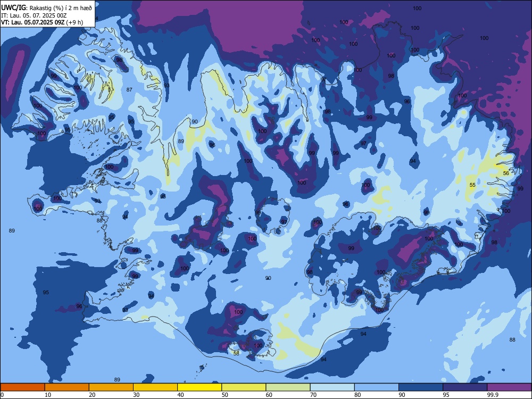Select the 10–20 orange legend swatch
The image size is (532, 399).
click(x=67, y=387)
